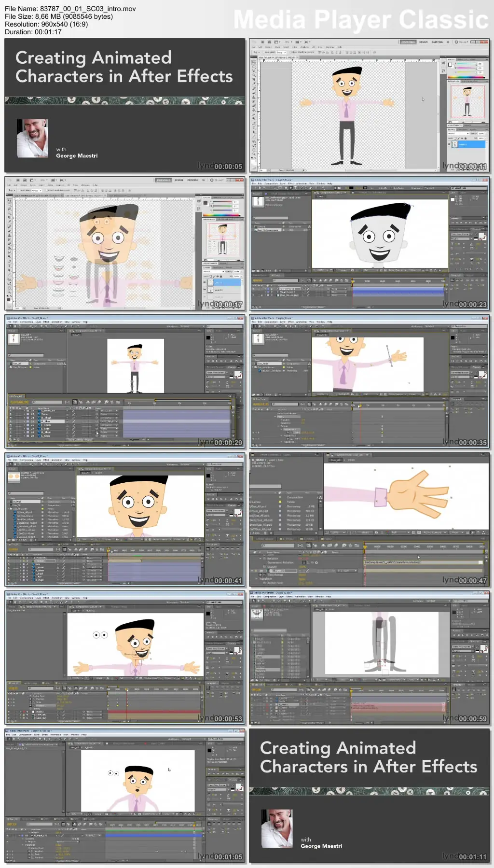
Task: Click Navigator preview in 00:00:11 frame
Action: pyautogui.click(x=467, y=101)
